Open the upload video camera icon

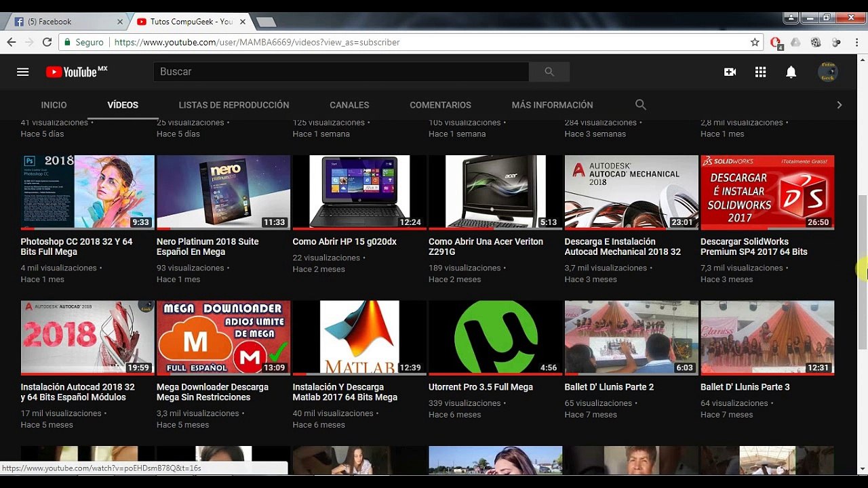coord(730,72)
